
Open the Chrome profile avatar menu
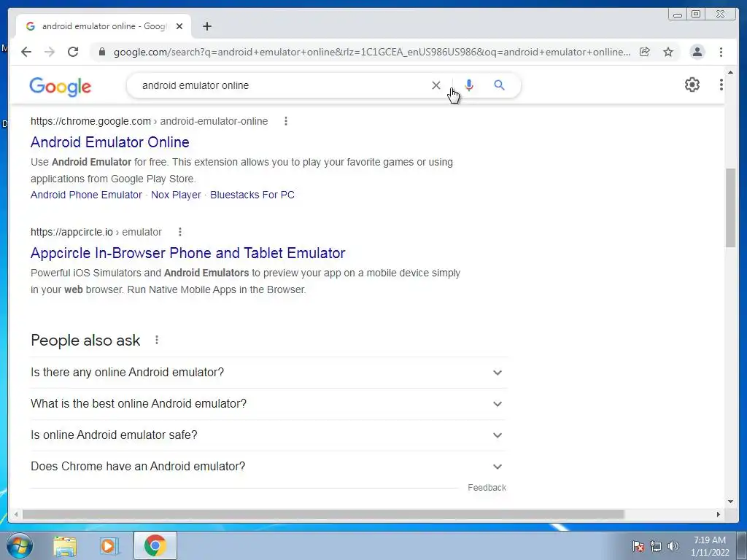pos(697,52)
